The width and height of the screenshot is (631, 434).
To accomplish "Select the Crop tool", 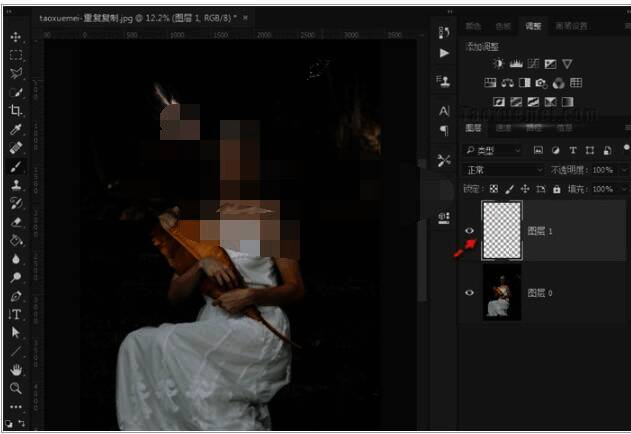I will click(x=16, y=110).
